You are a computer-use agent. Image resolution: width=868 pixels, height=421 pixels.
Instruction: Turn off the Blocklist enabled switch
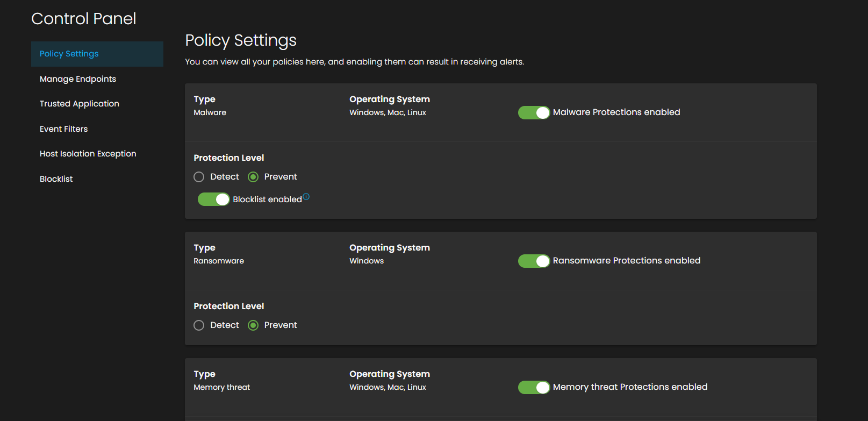tap(213, 199)
